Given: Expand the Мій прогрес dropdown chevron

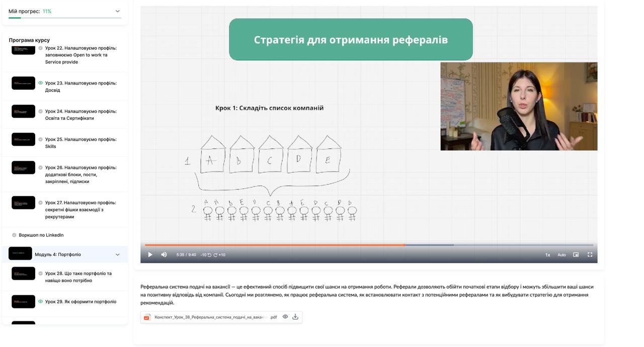Looking at the screenshot, I should pyautogui.click(x=118, y=11).
